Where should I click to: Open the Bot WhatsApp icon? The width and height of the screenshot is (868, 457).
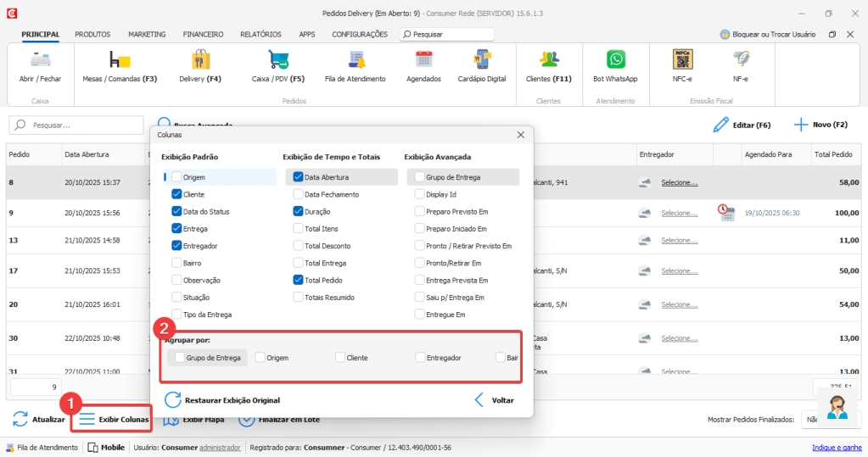(x=615, y=60)
